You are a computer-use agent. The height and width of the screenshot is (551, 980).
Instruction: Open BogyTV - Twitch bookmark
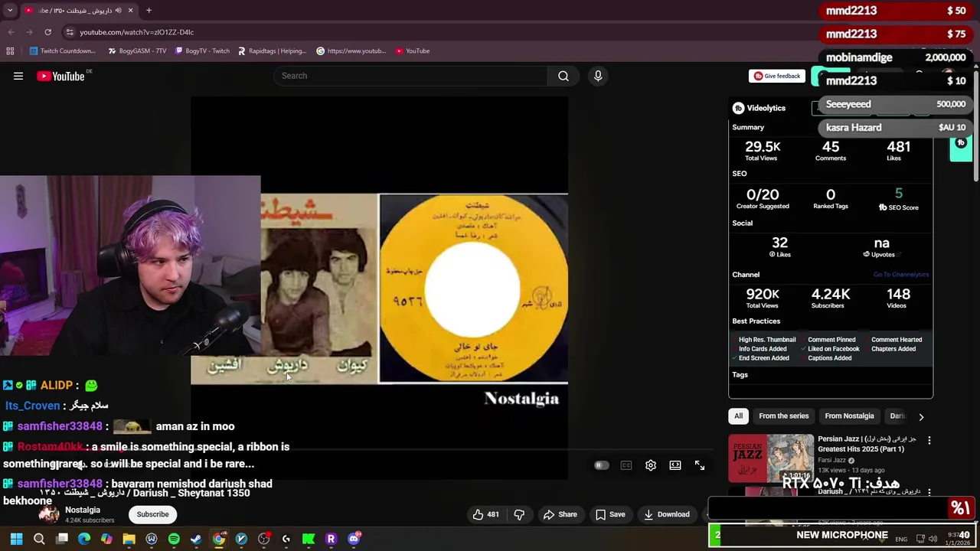coord(202,51)
